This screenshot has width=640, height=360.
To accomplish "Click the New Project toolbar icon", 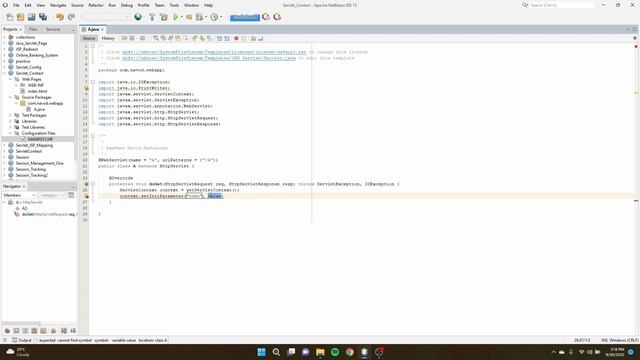I will [20, 17].
